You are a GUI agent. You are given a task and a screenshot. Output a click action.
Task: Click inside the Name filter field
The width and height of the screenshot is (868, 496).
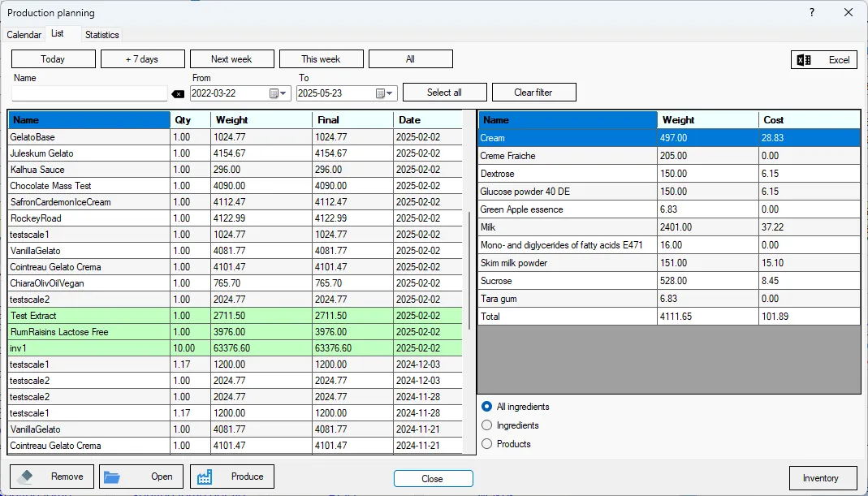click(x=89, y=93)
